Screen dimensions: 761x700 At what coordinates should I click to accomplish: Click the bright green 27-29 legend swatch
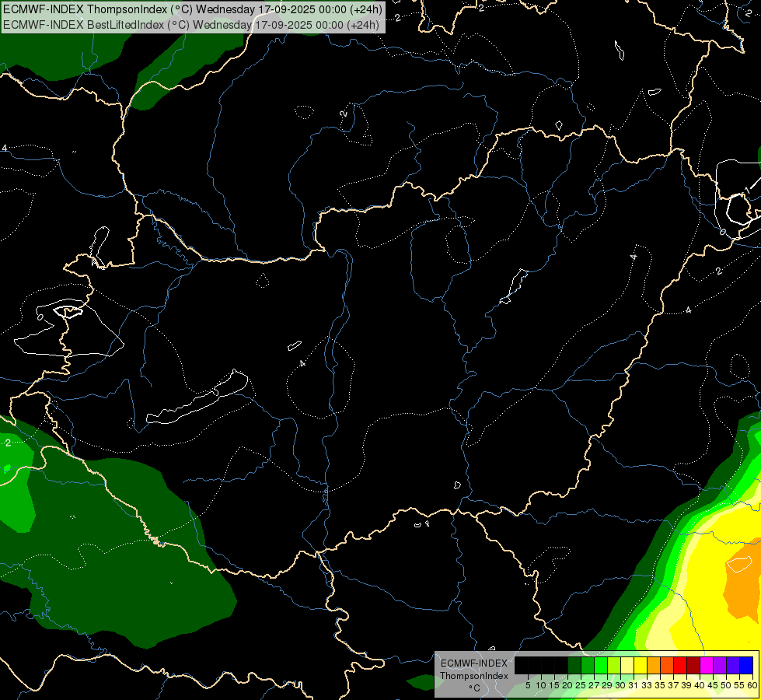click(600, 665)
